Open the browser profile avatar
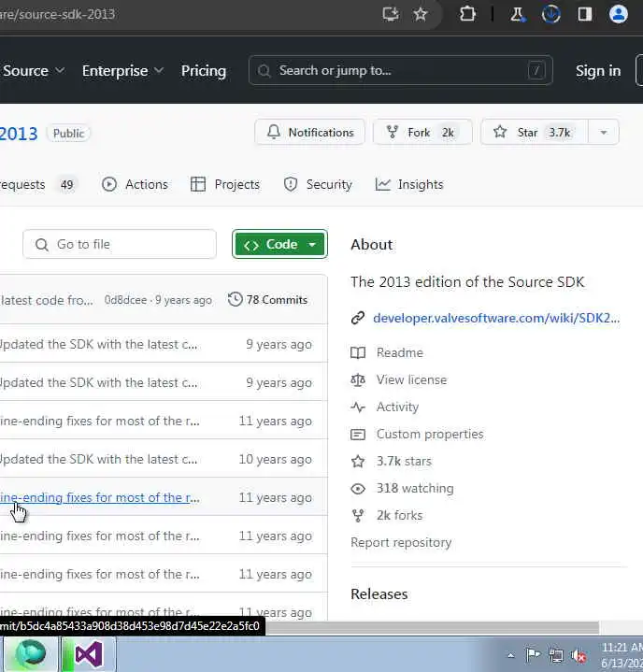Image resolution: width=643 pixels, height=672 pixels. coord(618,14)
